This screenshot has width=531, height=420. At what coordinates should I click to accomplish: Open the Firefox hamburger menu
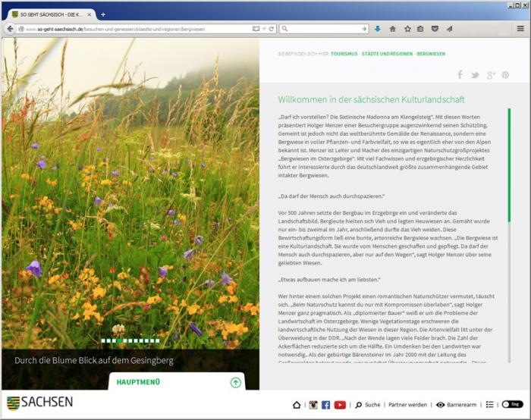pos(520,29)
